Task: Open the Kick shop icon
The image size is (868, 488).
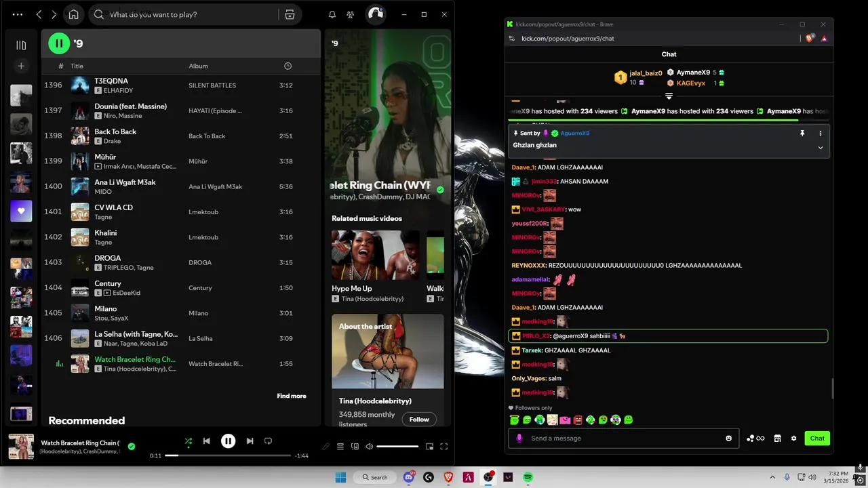Action: pos(778,439)
